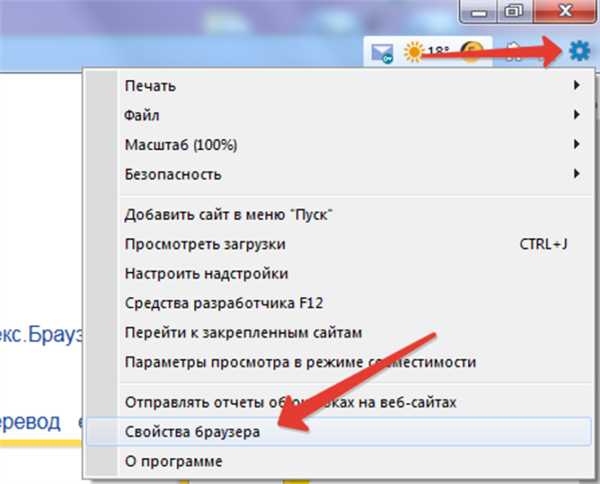Open the Файл menu entry
The height and width of the screenshot is (484, 600).
pos(339,115)
